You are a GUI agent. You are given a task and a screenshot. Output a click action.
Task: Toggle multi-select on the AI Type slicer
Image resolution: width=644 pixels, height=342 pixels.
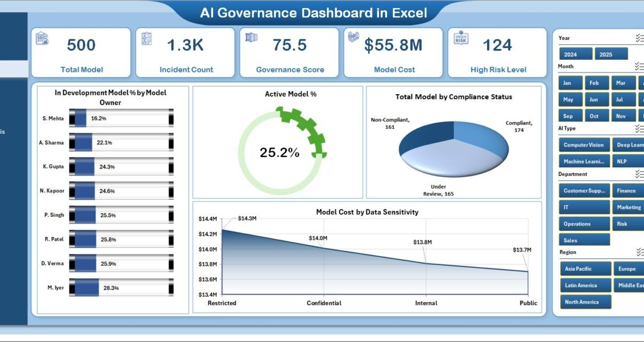click(639, 128)
